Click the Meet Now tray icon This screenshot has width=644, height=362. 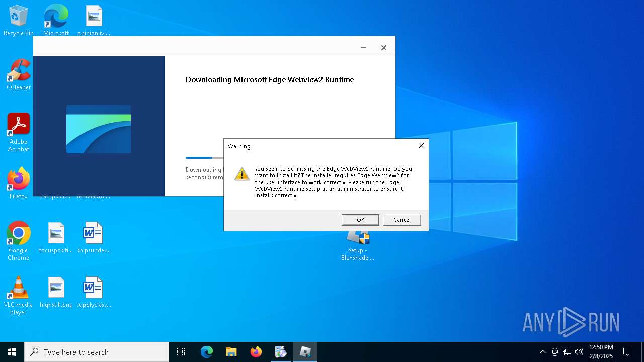555,352
